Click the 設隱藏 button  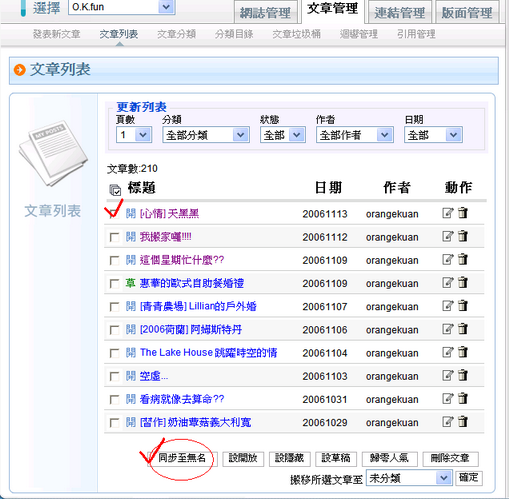pos(289,458)
